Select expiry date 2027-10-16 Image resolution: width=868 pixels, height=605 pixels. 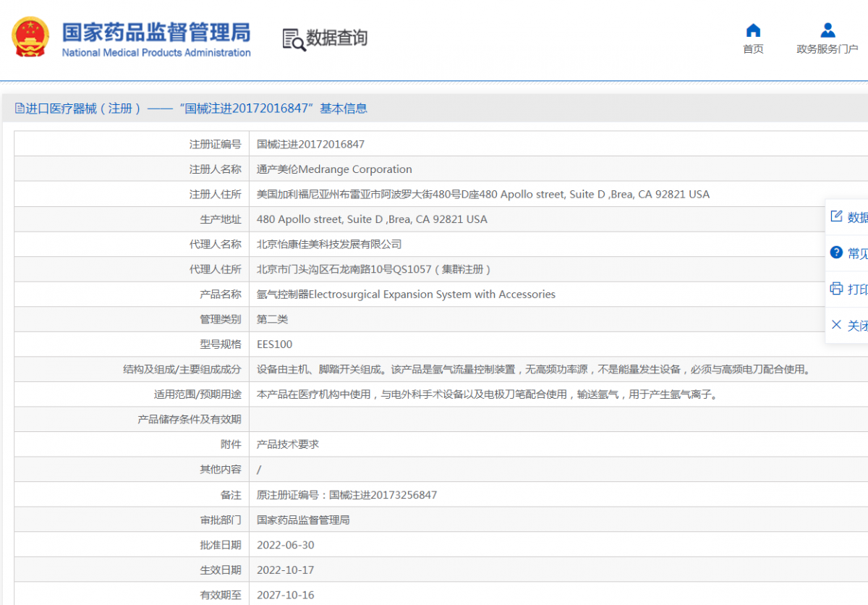click(286, 595)
